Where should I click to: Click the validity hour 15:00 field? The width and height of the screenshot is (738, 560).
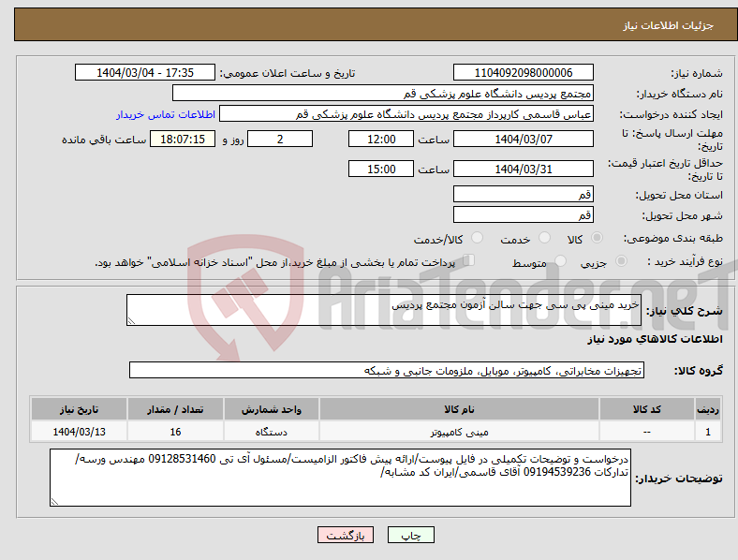coord(381,169)
